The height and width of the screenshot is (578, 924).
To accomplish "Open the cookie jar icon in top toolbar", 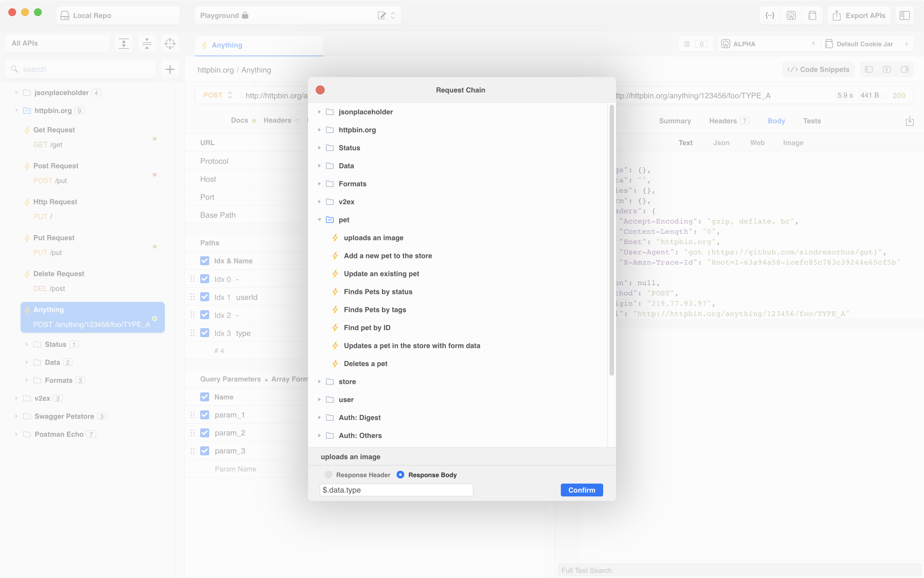I will [x=812, y=15].
